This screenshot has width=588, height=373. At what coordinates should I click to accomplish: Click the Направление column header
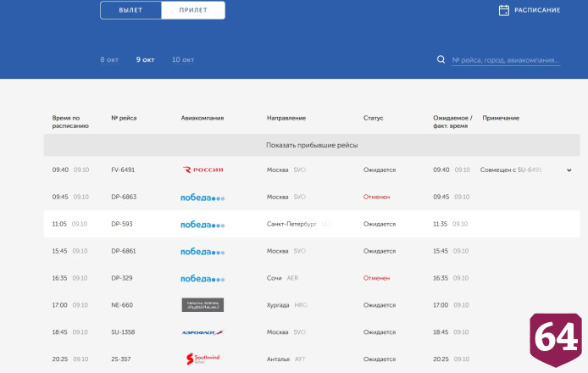click(x=286, y=118)
